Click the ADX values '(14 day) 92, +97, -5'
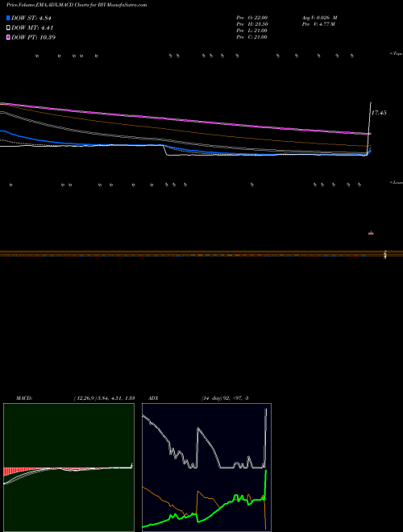403x532 pixels. [x=225, y=398]
